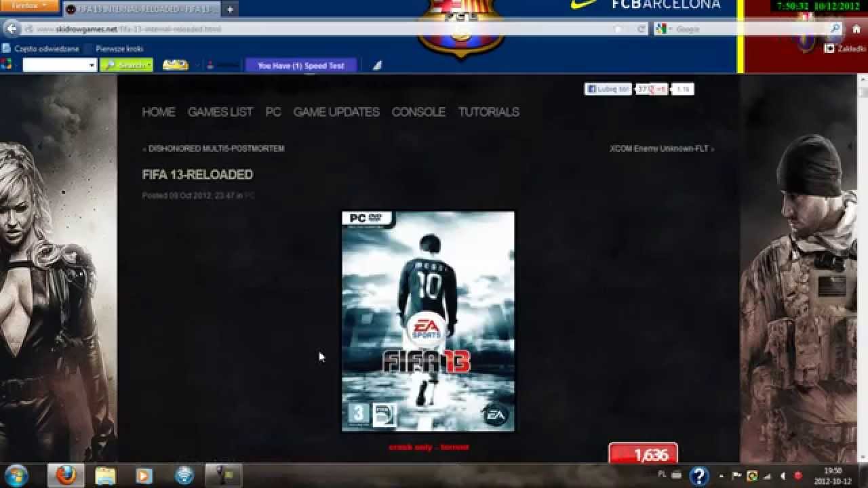Screen dimensions: 868x488
Task: Click the red 1,636 counter badge
Action: pos(643,454)
